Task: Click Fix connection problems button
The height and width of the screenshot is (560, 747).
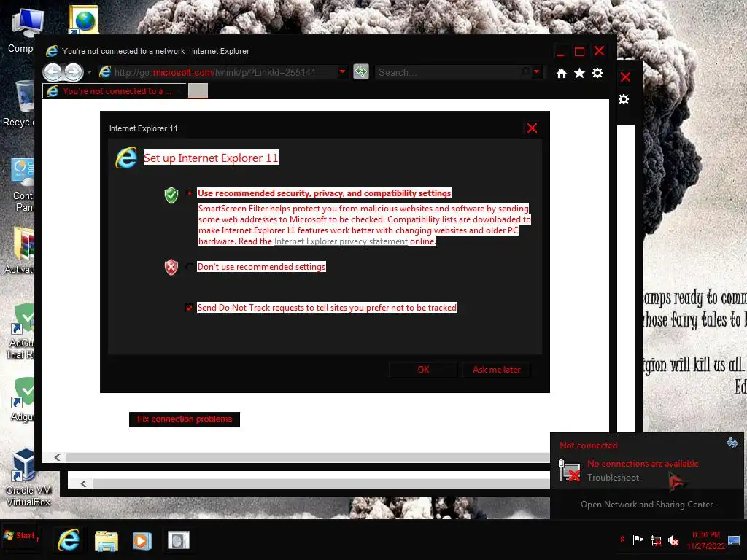Action: [x=185, y=419]
